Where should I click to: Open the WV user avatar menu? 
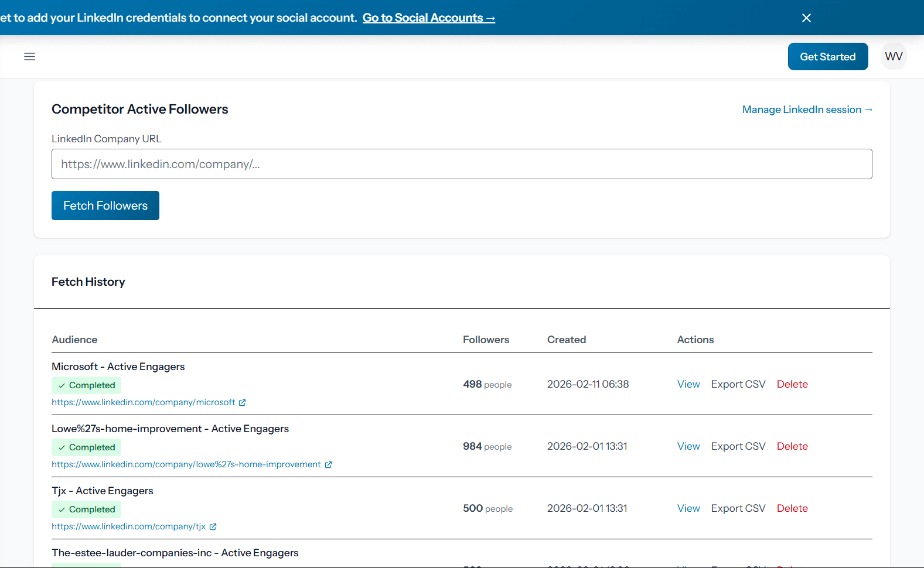[893, 57]
